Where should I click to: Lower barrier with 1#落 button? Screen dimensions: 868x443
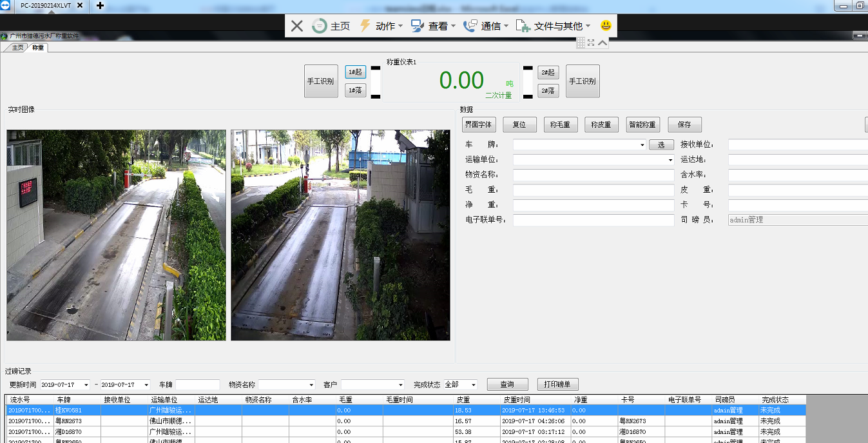(x=356, y=91)
